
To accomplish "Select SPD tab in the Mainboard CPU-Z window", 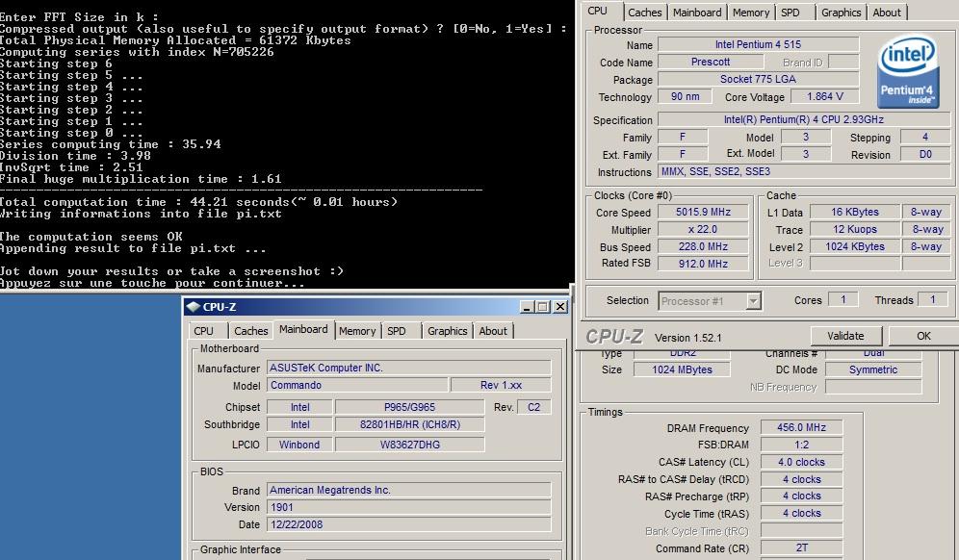I will 397,331.
